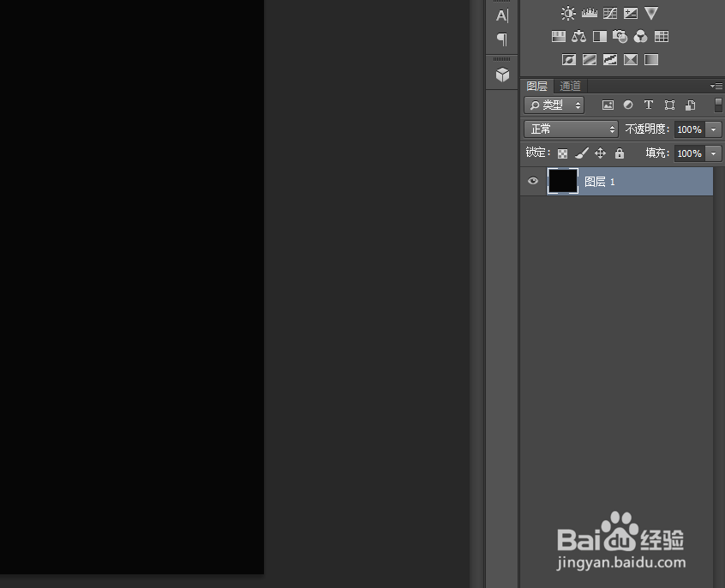Add an Exposure adjustment layer
The width and height of the screenshot is (725, 588).
click(631, 13)
